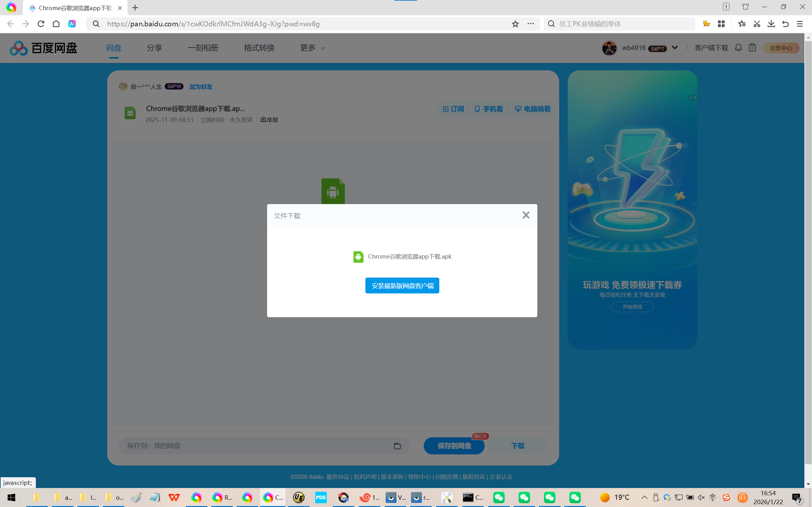Click 安装最新版网盘客户端 button
Screen dimensions: 812x507
click(x=402, y=286)
